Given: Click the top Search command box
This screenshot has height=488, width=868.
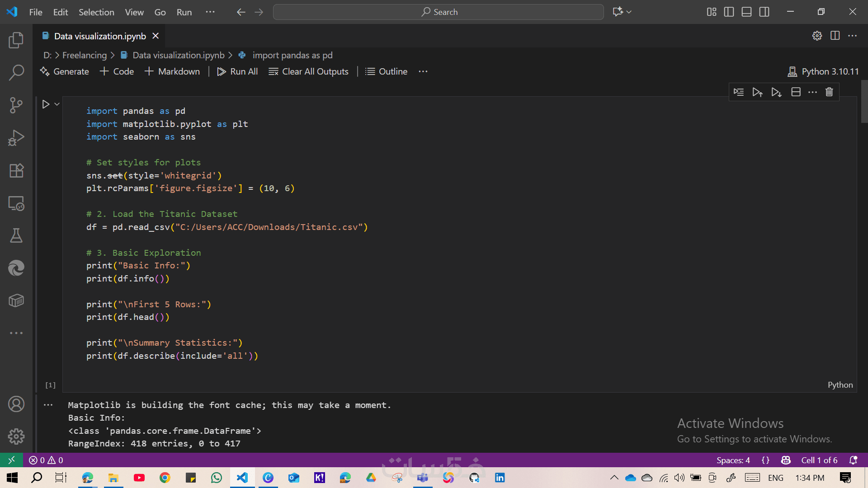Looking at the screenshot, I should 438,12.
